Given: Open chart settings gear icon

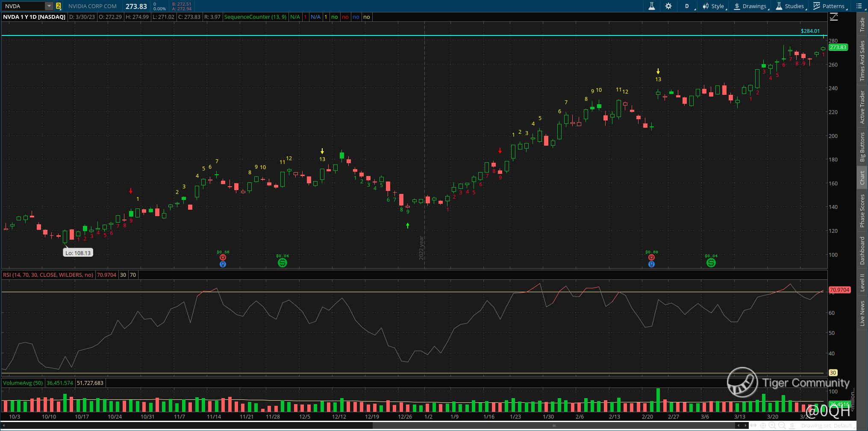Looking at the screenshot, I should pos(668,6).
